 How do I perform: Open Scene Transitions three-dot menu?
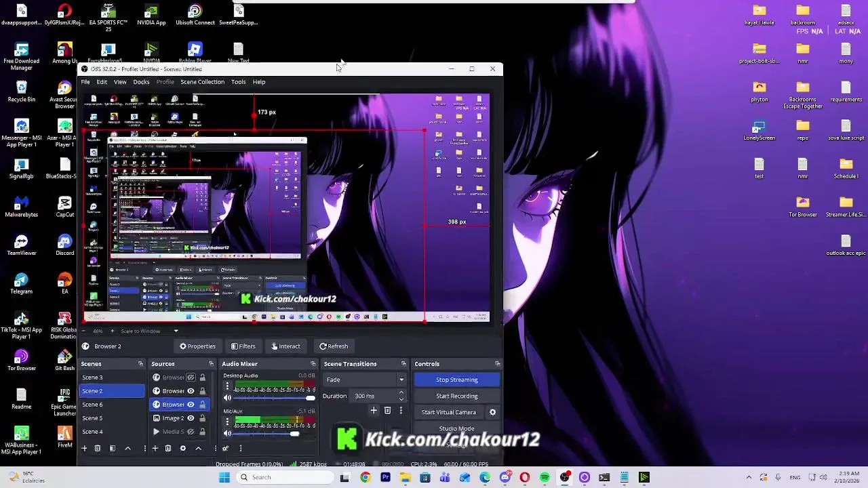pos(401,410)
